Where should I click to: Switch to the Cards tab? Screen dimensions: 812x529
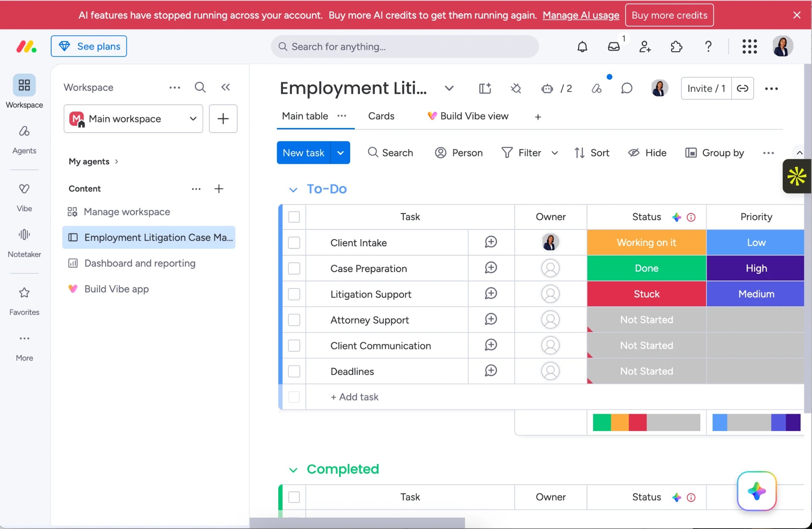tap(381, 116)
